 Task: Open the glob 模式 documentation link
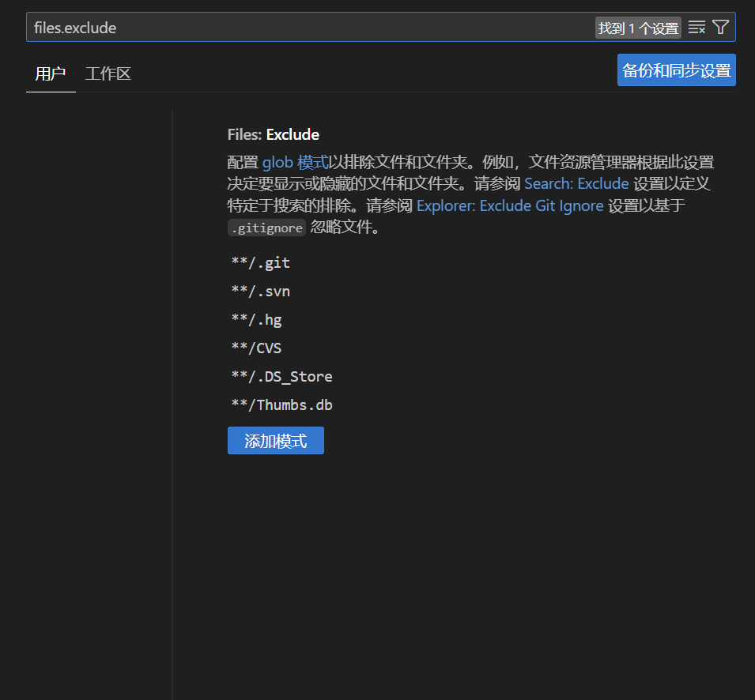295,161
